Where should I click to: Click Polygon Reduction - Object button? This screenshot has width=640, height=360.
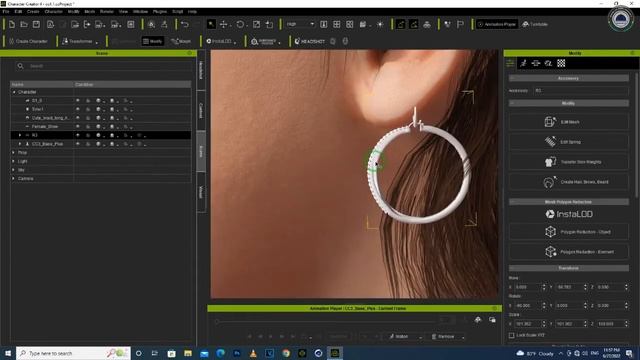[x=569, y=231]
